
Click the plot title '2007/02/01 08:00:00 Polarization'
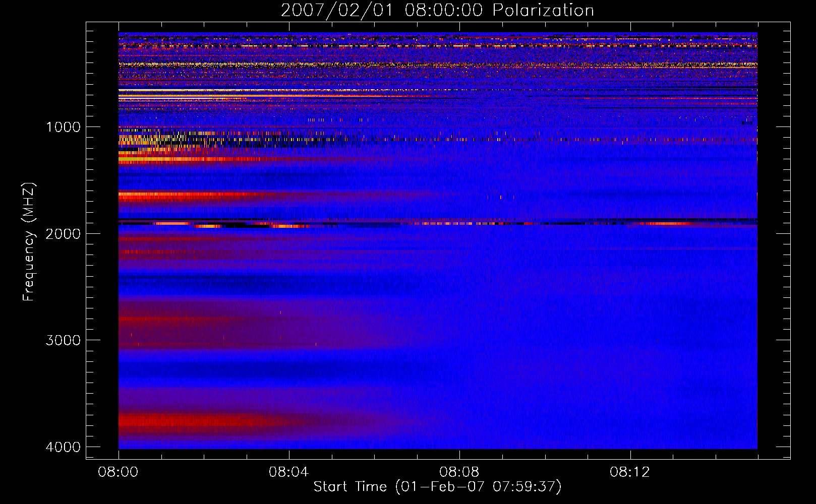[x=437, y=10]
